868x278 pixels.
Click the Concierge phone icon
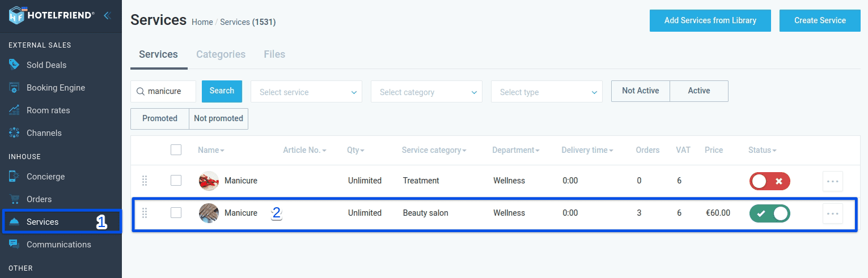pyautogui.click(x=15, y=177)
